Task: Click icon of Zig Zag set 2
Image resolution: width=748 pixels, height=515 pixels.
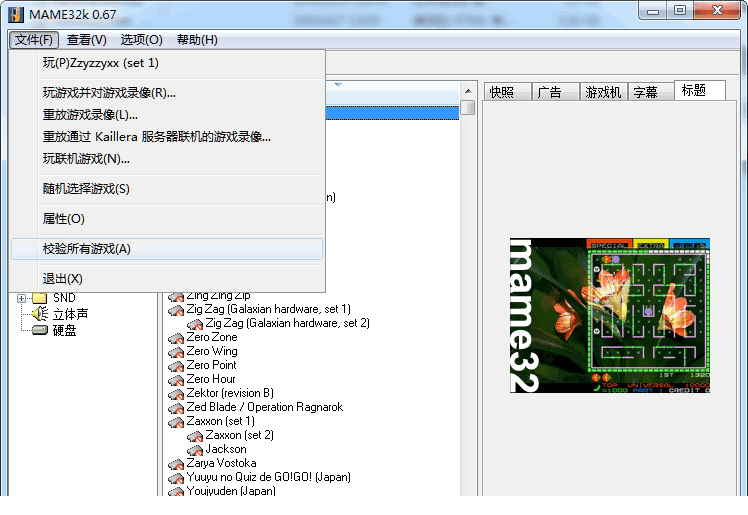Action: point(195,325)
